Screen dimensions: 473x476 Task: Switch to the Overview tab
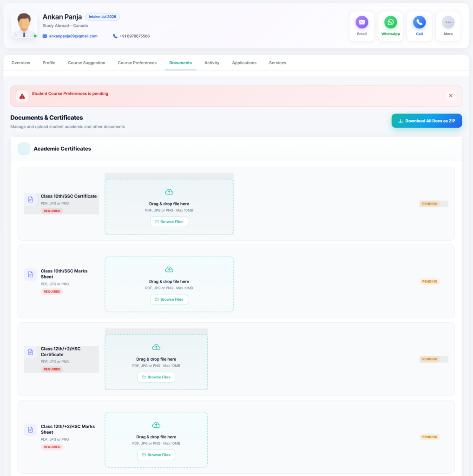pyautogui.click(x=20, y=63)
